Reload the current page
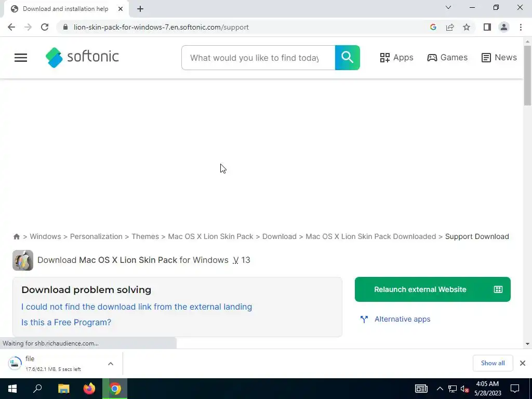 (x=45, y=27)
